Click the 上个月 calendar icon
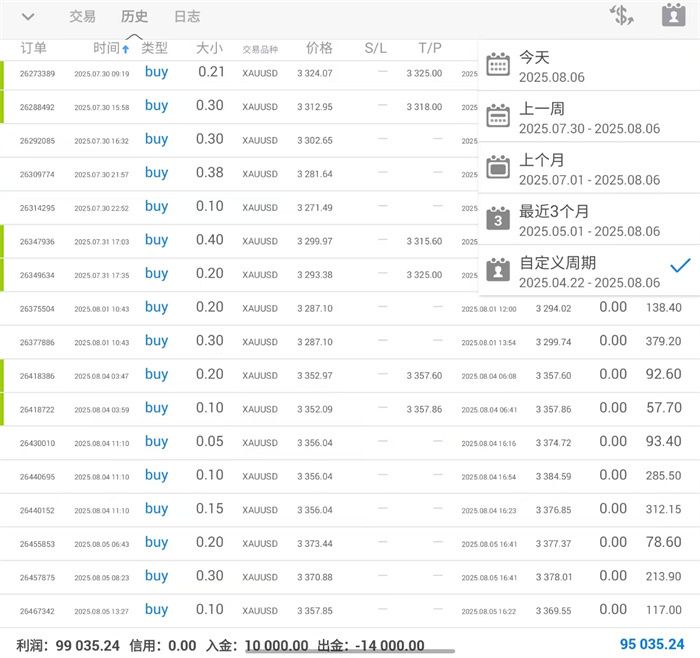The width and height of the screenshot is (700, 658). coord(498,167)
